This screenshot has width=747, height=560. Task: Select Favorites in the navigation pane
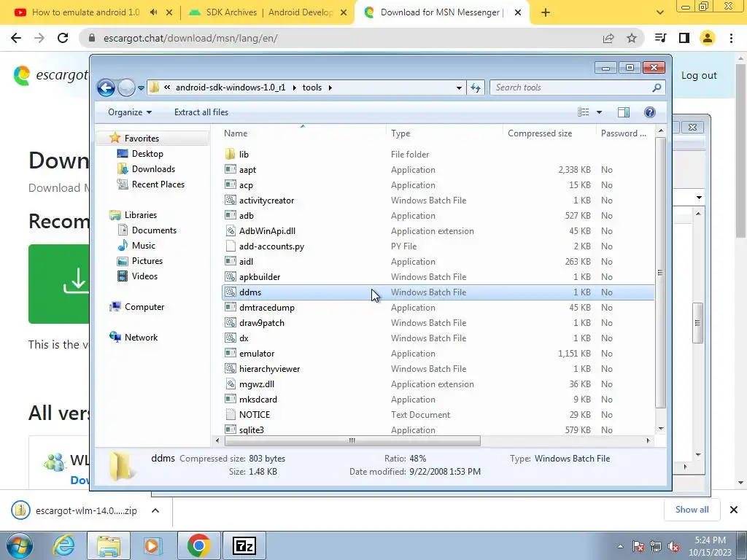point(142,139)
